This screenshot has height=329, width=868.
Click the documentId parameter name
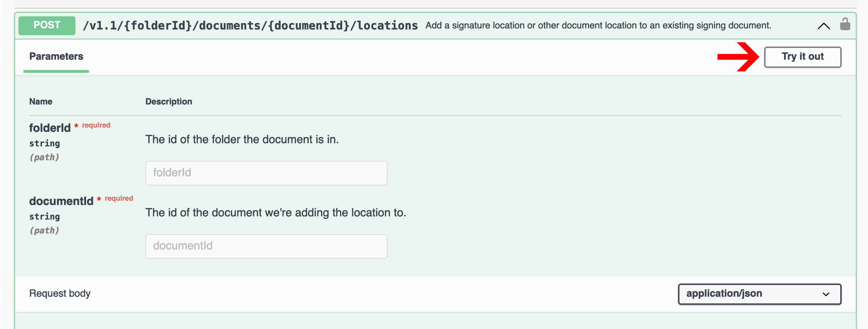click(x=61, y=201)
